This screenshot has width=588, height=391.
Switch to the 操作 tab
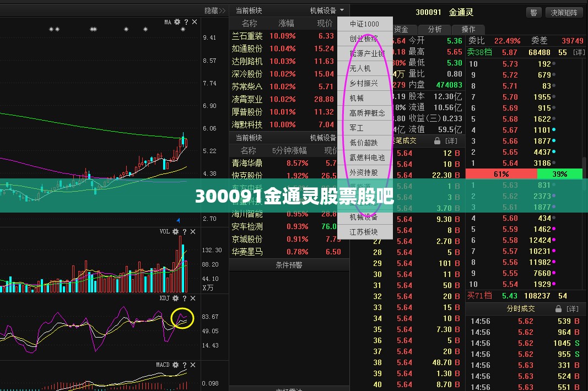point(468,29)
